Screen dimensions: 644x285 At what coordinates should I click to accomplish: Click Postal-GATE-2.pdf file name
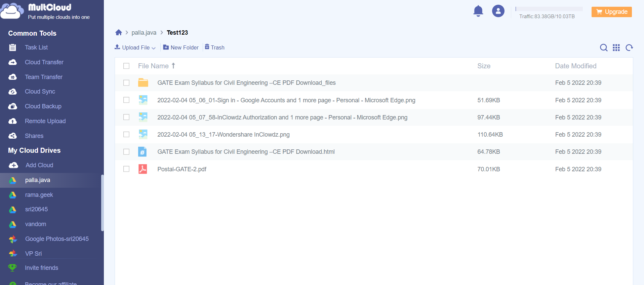click(182, 169)
